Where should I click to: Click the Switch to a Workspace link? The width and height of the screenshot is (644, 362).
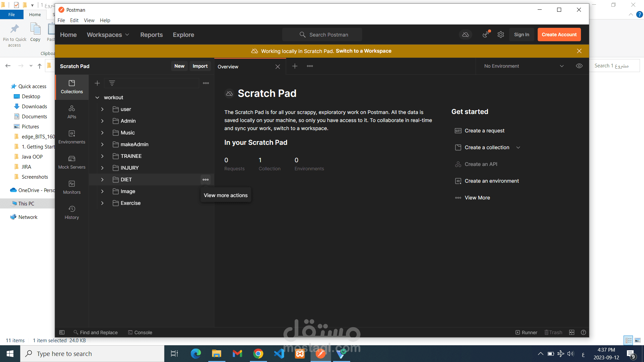coord(364,51)
